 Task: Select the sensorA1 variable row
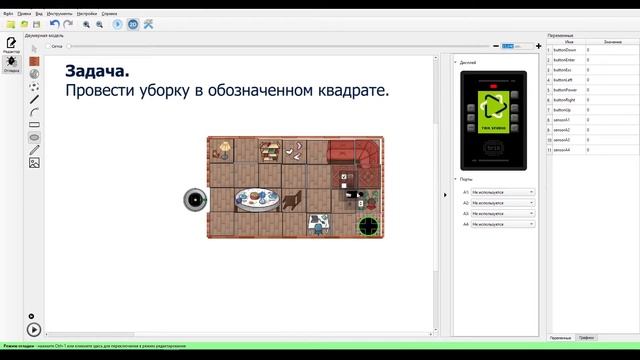pyautogui.click(x=593, y=120)
